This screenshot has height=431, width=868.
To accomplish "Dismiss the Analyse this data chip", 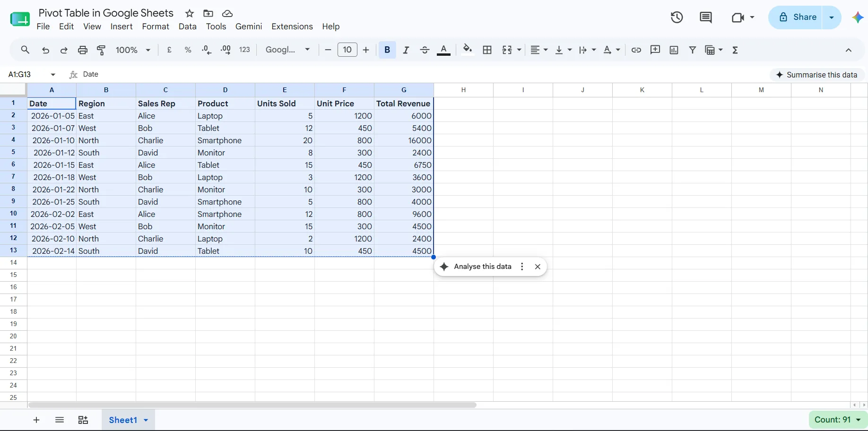I will 538,267.
